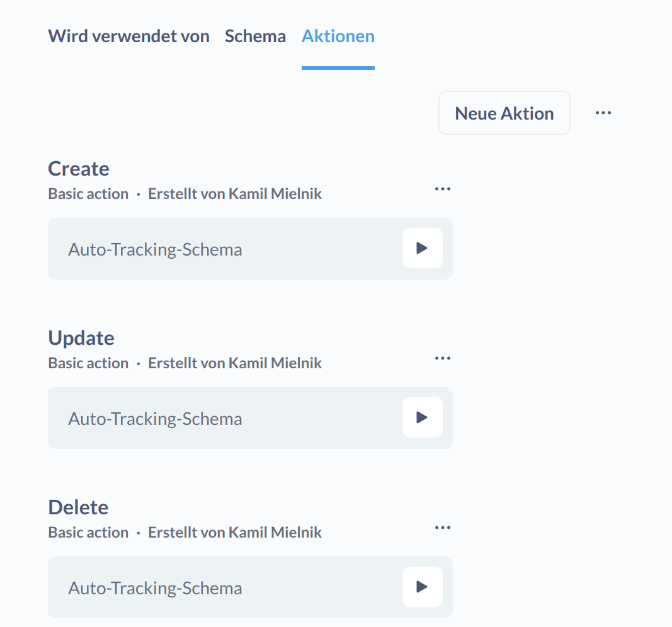672x627 pixels.
Task: Click the play icon in the Delete row
Action: [x=422, y=587]
